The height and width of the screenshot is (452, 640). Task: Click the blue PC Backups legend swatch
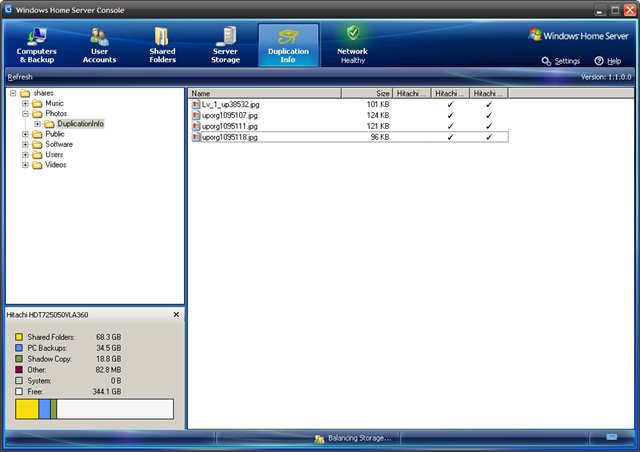point(19,348)
